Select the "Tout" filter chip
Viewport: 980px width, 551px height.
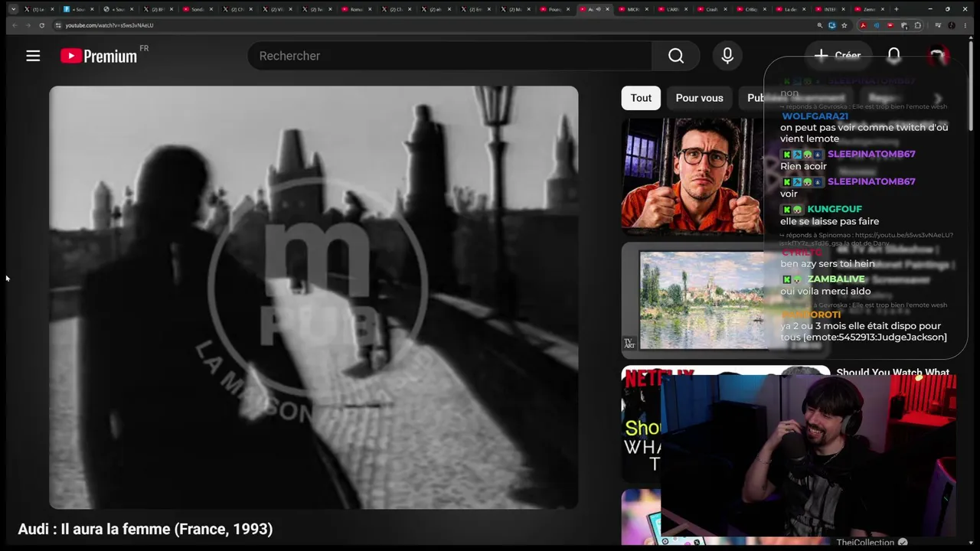point(641,98)
